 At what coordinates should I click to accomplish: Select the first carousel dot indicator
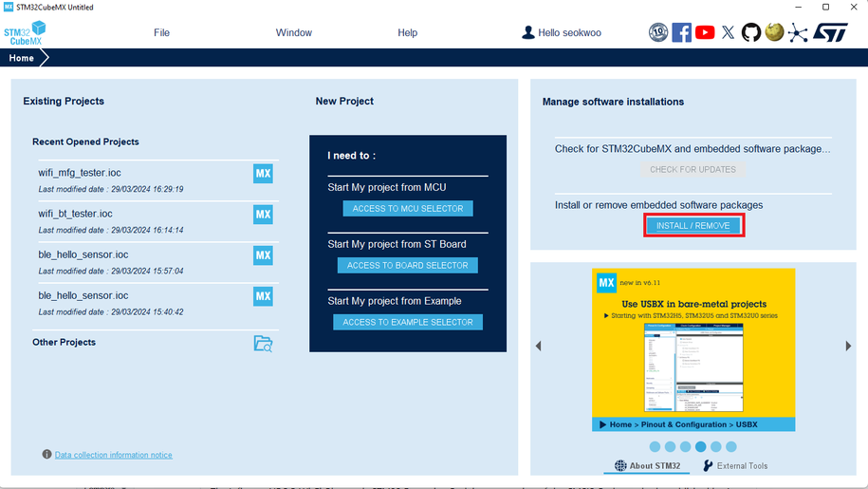655,446
